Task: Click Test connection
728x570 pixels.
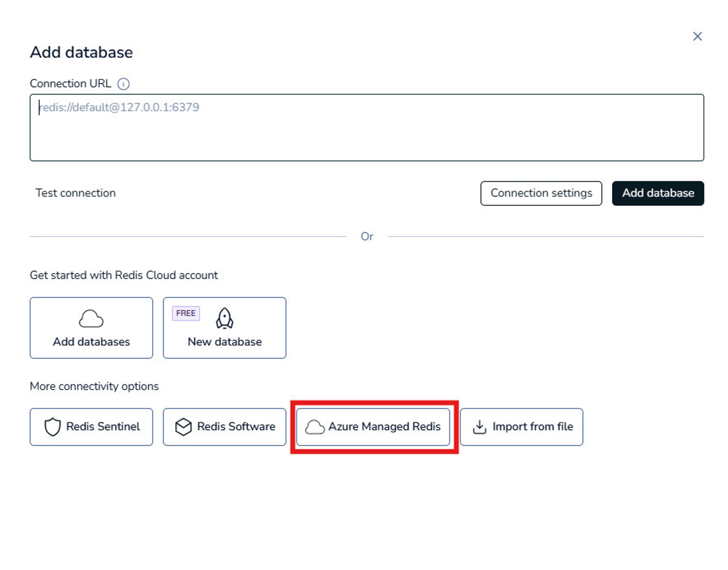Action: click(76, 193)
